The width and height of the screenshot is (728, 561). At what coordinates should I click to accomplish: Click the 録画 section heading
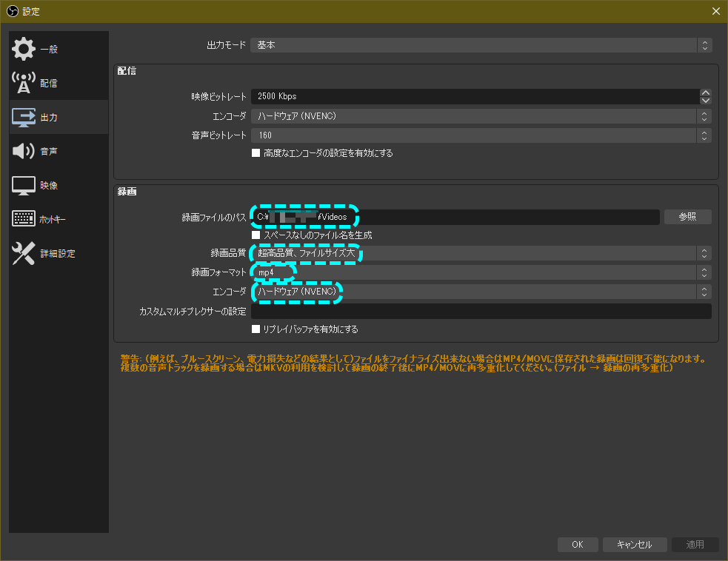127,191
